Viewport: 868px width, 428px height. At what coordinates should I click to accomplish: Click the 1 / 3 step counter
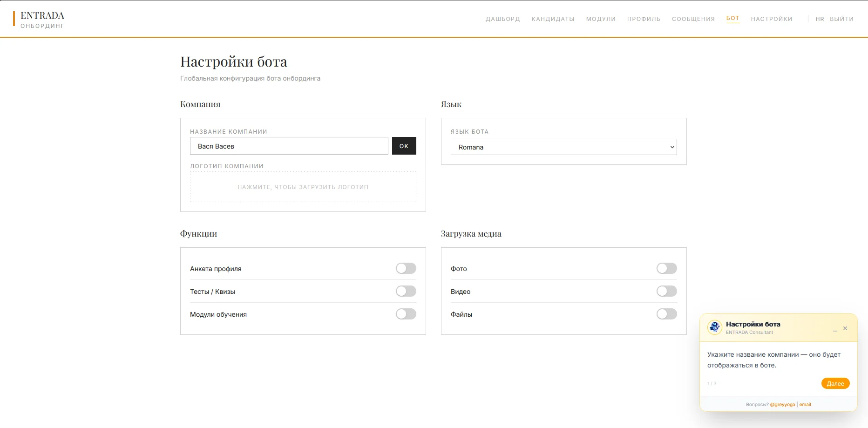tap(712, 384)
